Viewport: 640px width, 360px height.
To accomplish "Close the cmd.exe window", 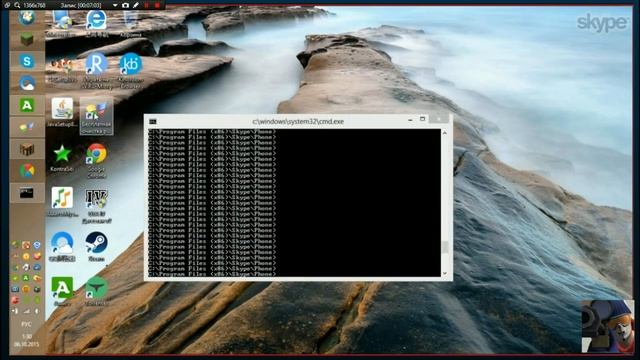I will tap(439, 119).
